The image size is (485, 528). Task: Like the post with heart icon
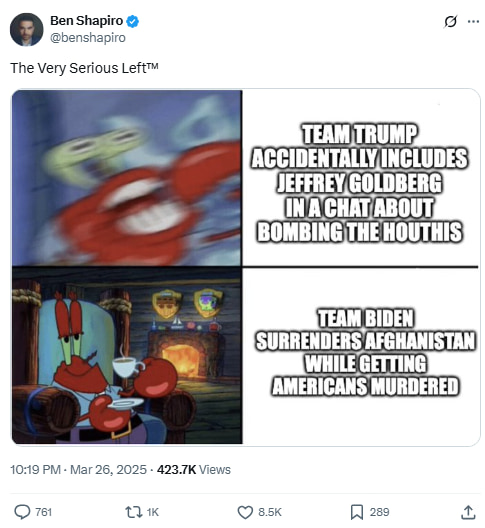coord(245,512)
